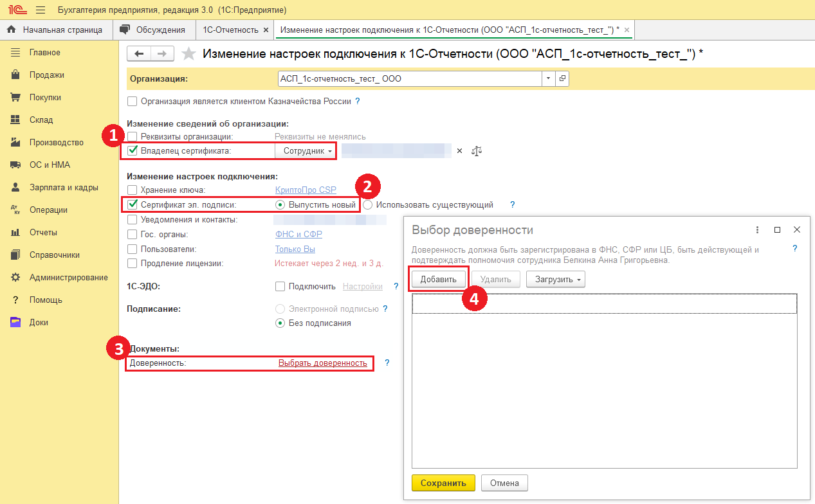The image size is (815, 504).
Task: Select Использовать существующий radio option
Action: pos(367,205)
